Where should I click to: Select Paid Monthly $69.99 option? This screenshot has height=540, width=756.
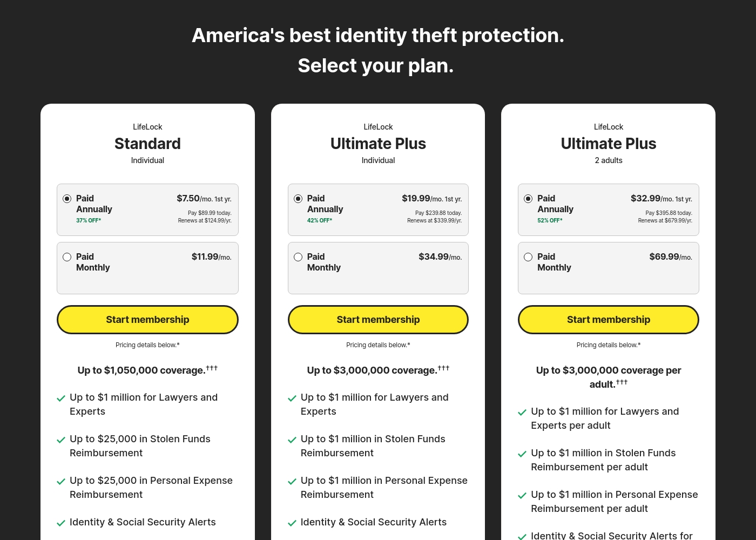528,257
